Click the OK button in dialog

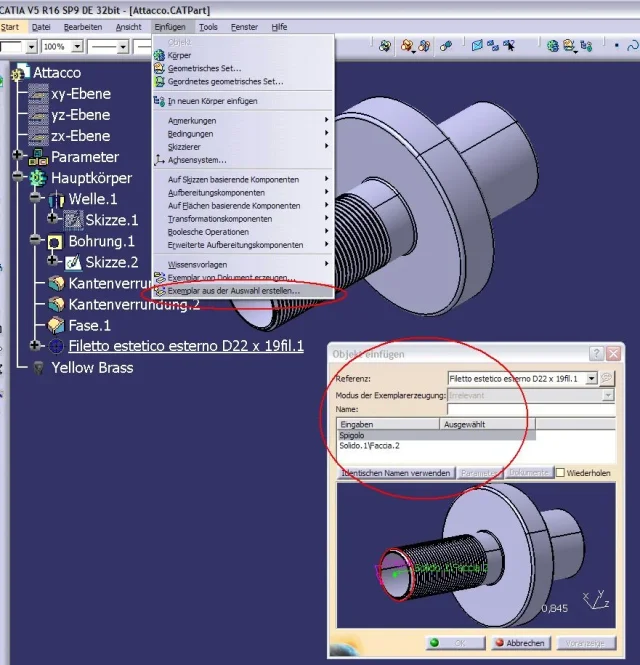pos(456,643)
